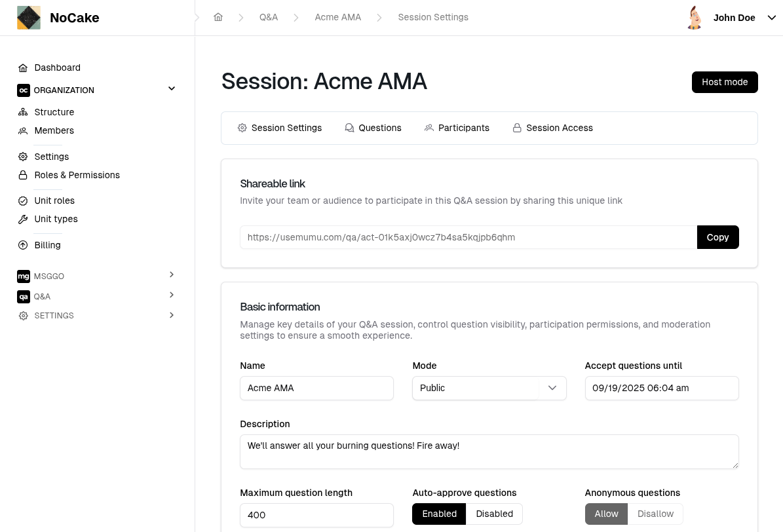Click the Maximum question length field

[316, 515]
